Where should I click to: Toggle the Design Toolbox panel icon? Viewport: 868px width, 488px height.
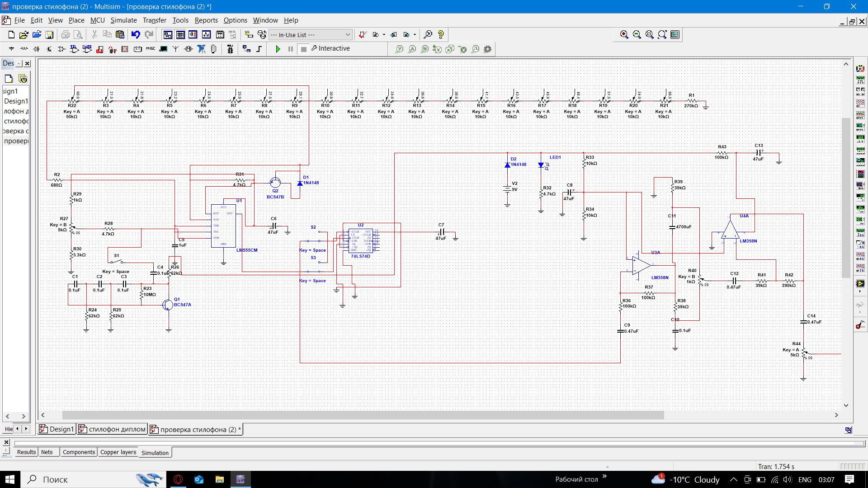[168, 35]
